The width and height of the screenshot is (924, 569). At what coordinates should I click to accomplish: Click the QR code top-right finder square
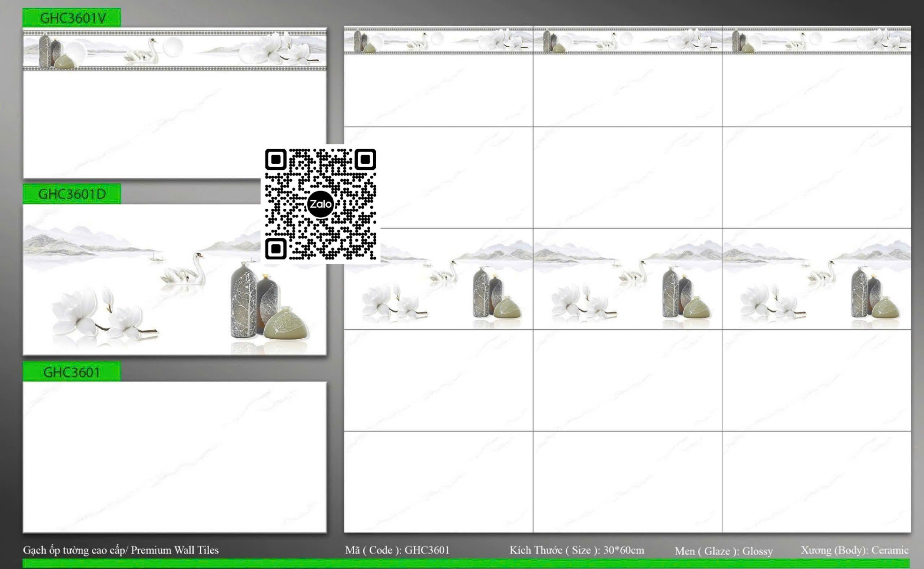365,160
